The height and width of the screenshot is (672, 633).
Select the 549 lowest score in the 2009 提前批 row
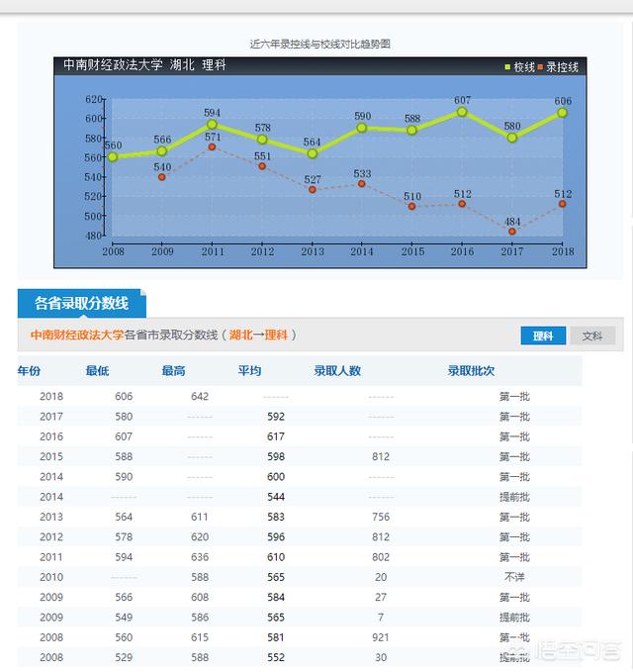[x=124, y=618]
